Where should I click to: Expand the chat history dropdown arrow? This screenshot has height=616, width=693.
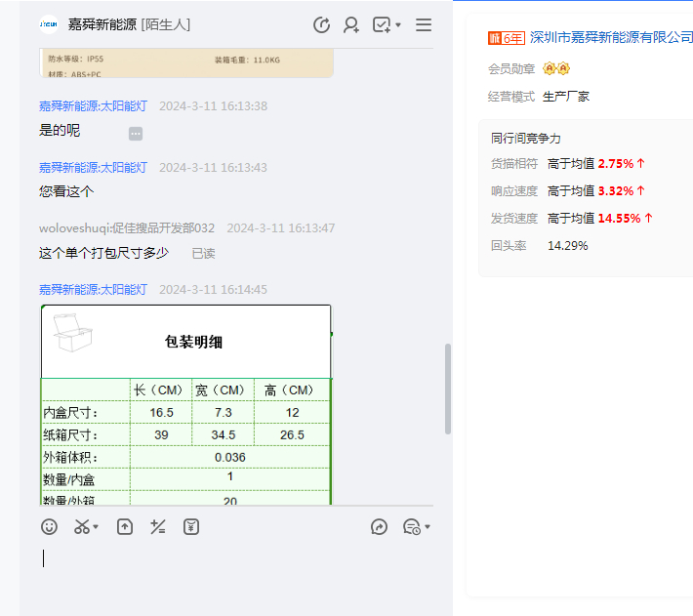click(428, 528)
